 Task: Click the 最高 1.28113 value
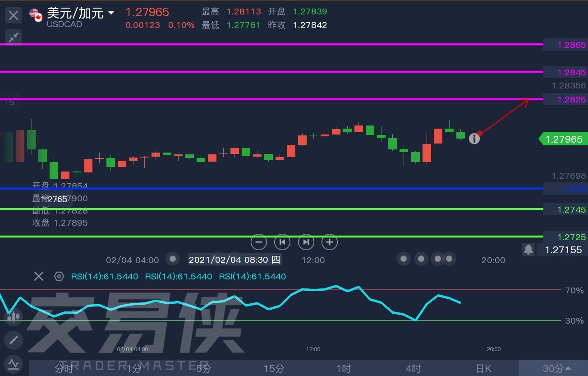click(x=243, y=11)
